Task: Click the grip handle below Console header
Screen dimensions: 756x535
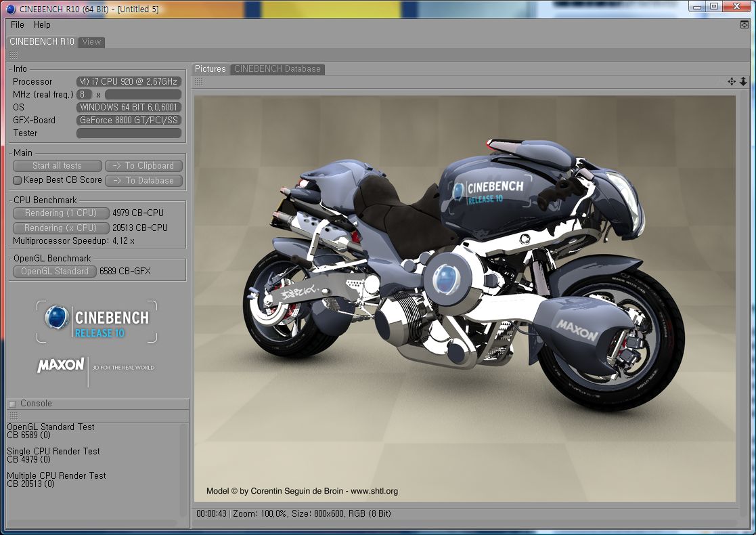Action: (x=14, y=415)
